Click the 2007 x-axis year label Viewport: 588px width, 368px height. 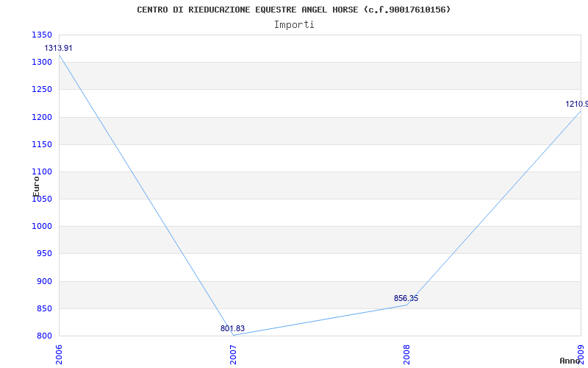point(233,355)
